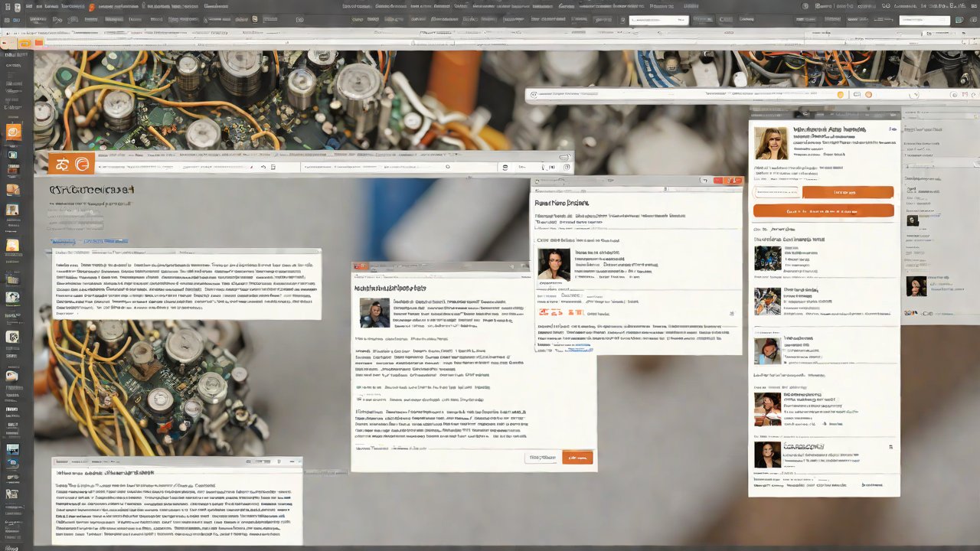Click the orange circle icon in floating toolbar

point(867,95)
